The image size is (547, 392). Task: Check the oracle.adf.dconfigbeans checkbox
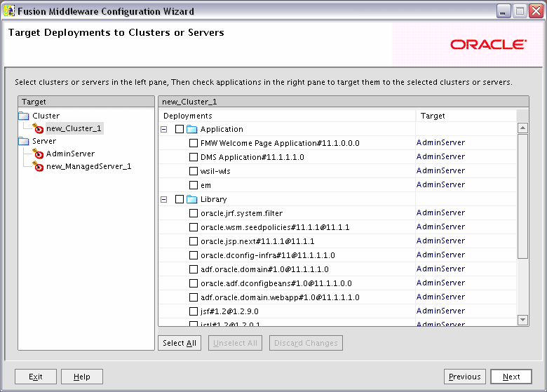194,283
